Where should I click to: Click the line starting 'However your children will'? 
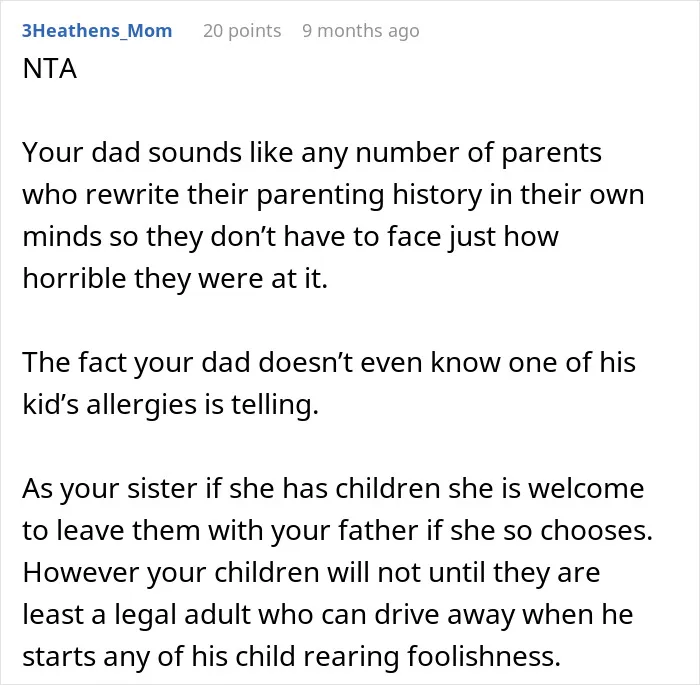tap(311, 572)
